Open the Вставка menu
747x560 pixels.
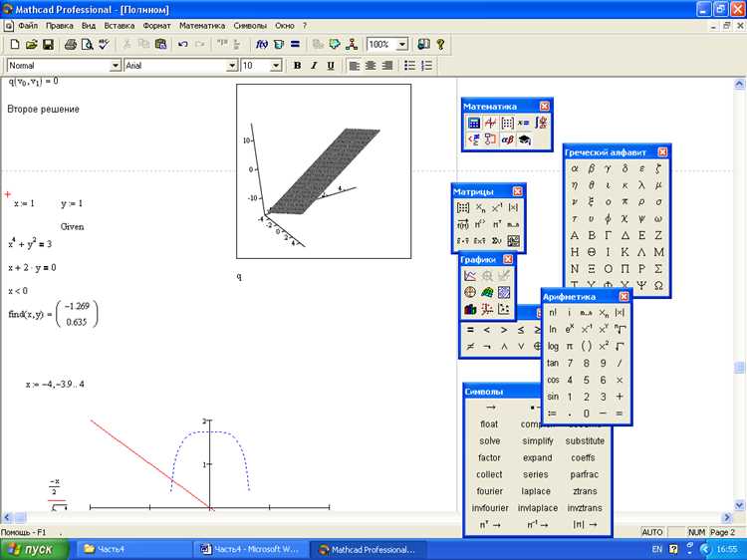pos(120,26)
